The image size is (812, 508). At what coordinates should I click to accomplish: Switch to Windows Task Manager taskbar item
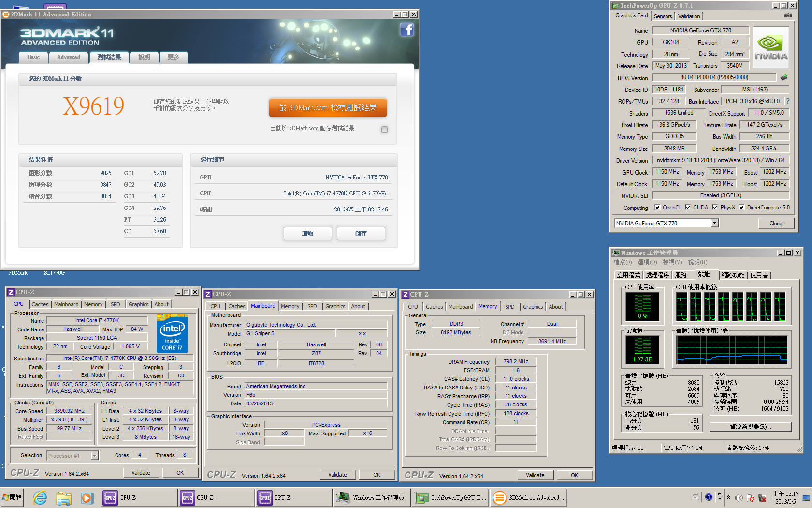point(372,497)
